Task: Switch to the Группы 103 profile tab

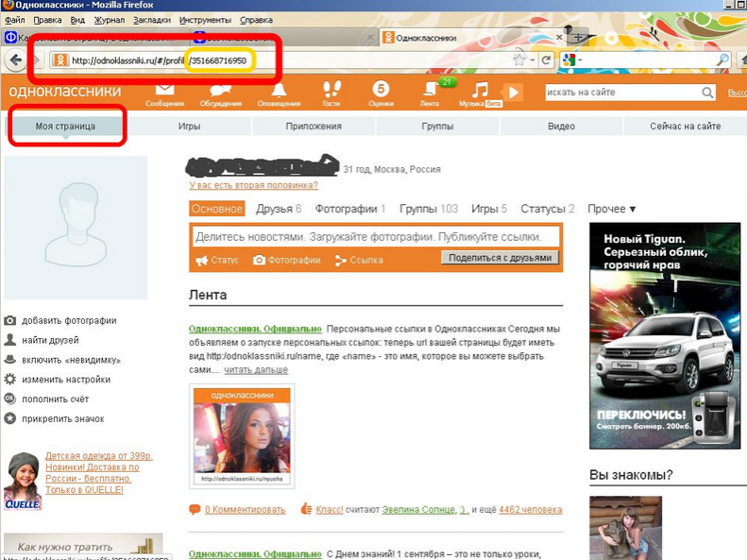Action: pyautogui.click(x=429, y=209)
